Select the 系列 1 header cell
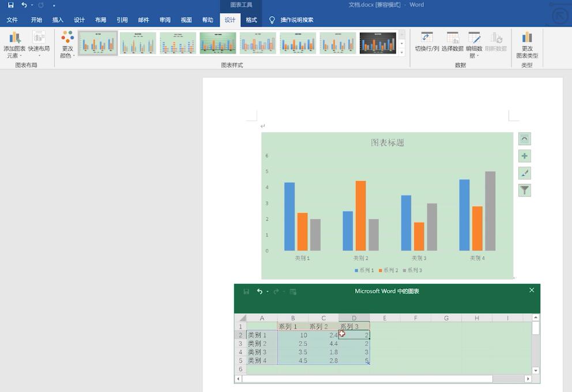 (292, 326)
